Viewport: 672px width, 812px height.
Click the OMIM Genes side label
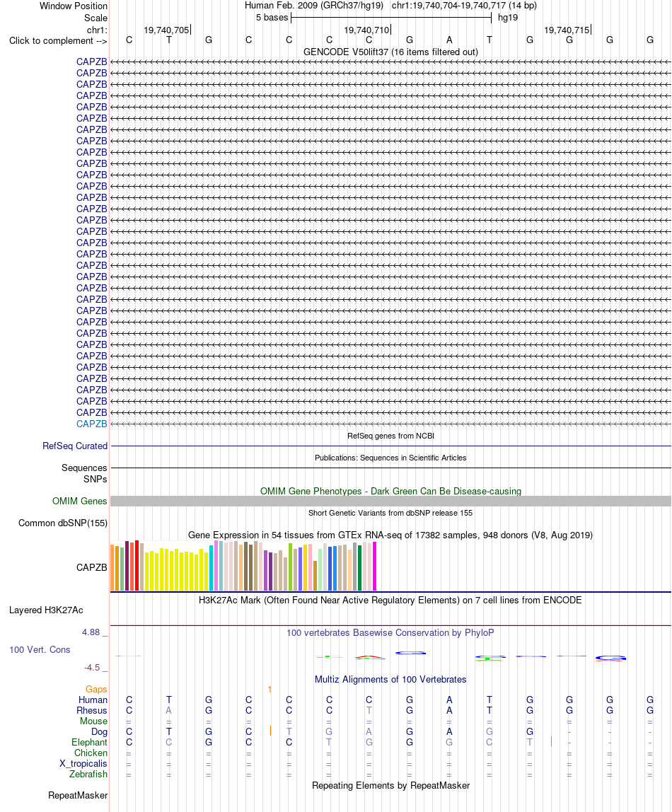[80, 501]
